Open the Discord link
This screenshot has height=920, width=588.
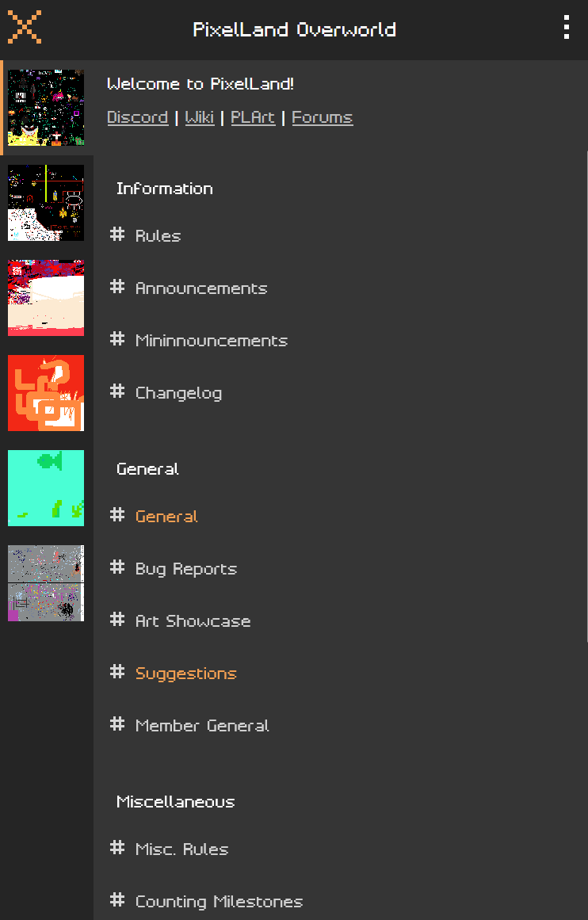coord(137,117)
